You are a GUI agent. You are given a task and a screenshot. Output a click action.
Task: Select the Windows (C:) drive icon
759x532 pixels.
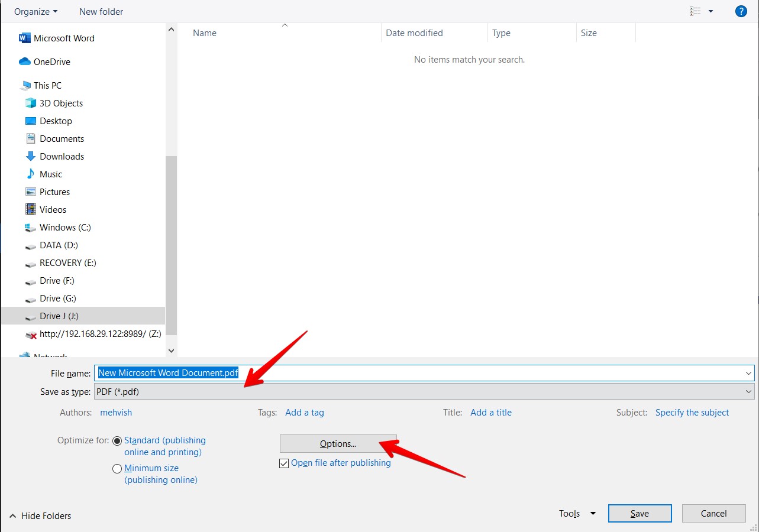coord(31,228)
